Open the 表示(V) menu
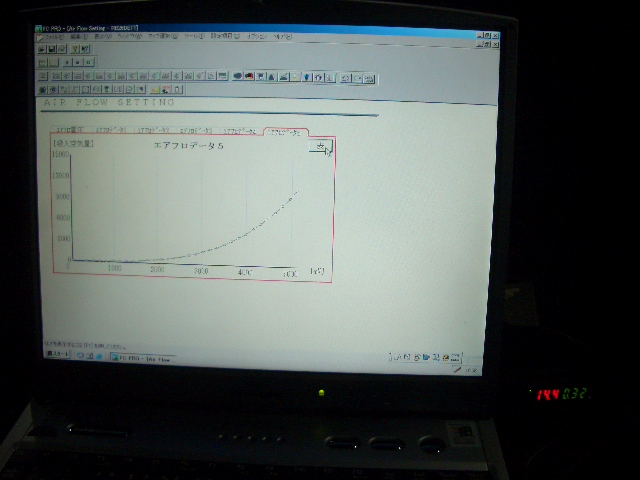The height and width of the screenshot is (480, 640). point(102,36)
